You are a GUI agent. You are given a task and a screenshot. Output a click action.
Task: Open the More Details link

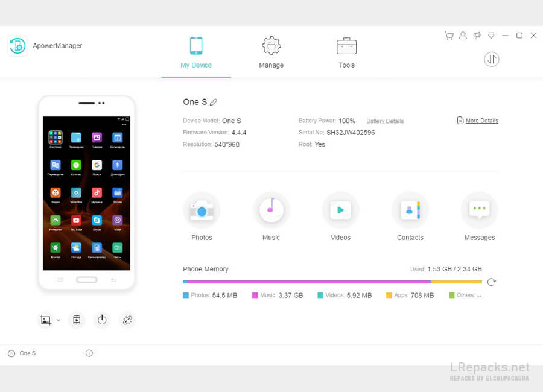click(x=481, y=121)
